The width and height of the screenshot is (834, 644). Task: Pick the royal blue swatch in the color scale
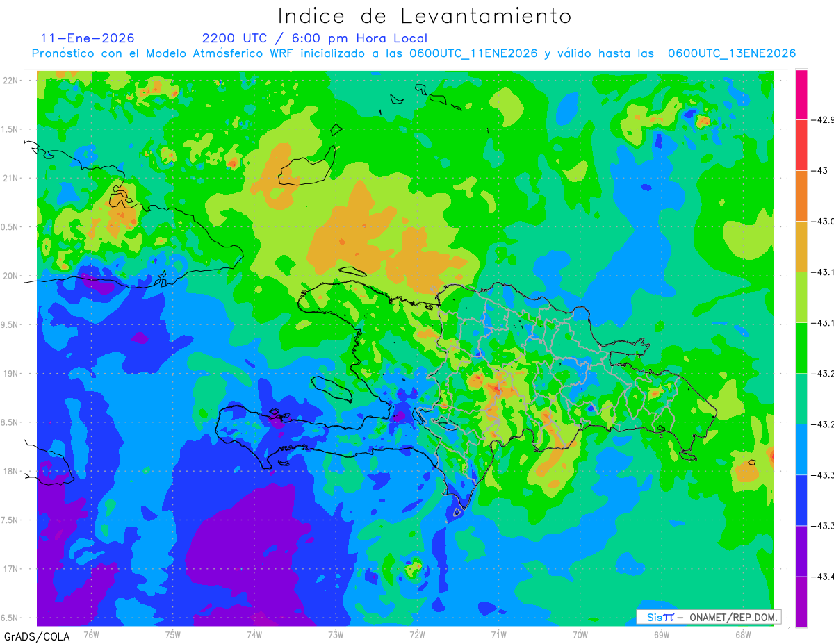click(801, 500)
